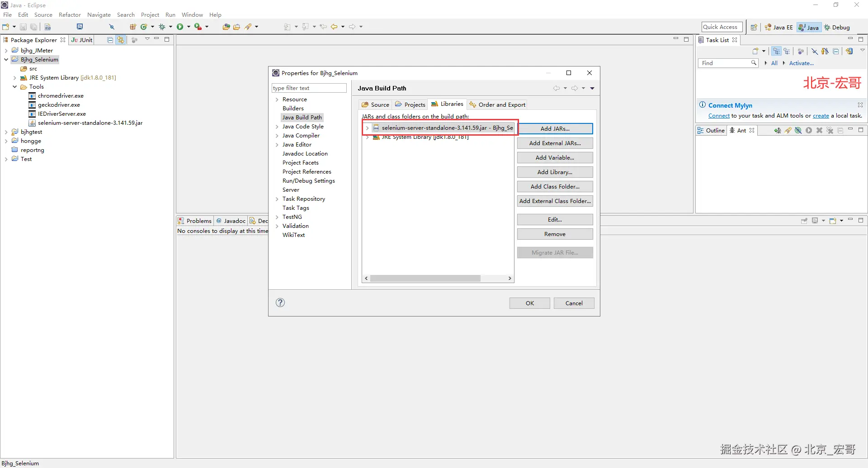Toggle Categorized presentation in Task List
This screenshot has width=868, height=468.
pos(776,51)
